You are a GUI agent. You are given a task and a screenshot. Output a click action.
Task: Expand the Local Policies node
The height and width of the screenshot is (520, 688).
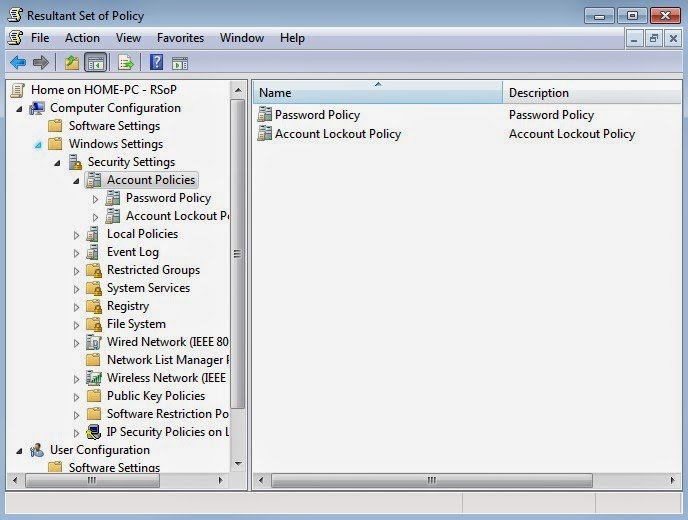(x=77, y=235)
